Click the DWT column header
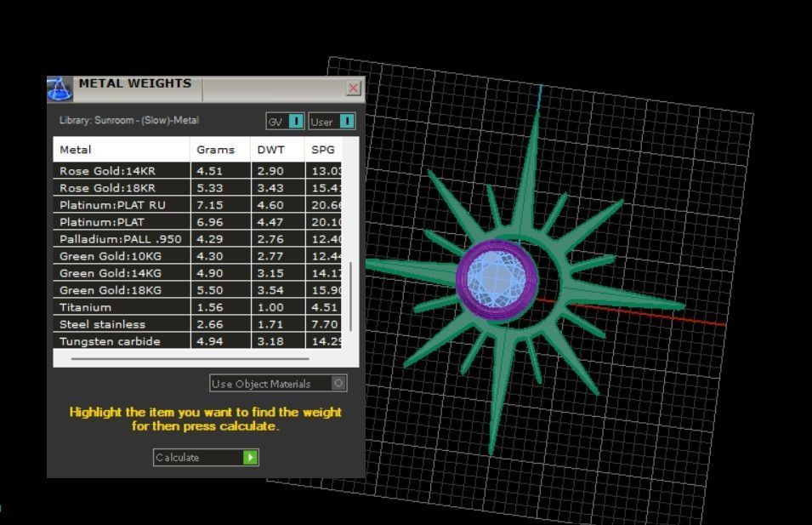The image size is (812, 525). (277, 150)
